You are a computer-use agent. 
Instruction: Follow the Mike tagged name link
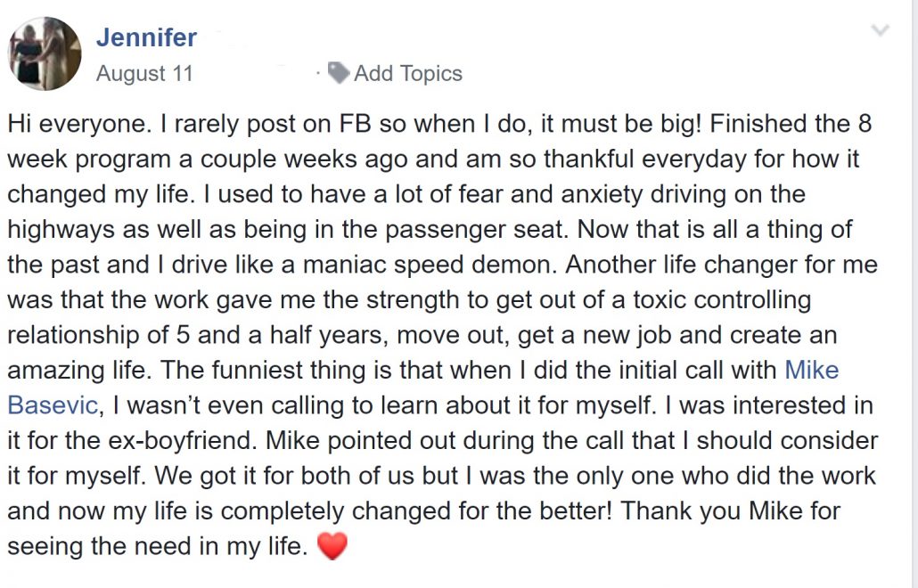point(811,370)
